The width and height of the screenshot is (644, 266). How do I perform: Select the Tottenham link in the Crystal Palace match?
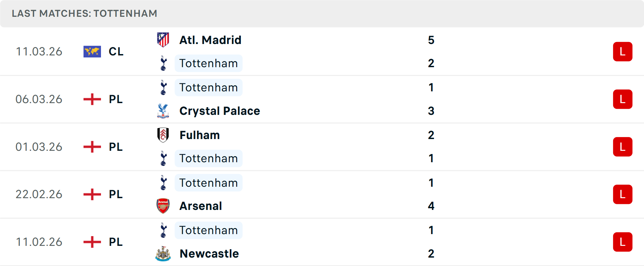click(209, 87)
